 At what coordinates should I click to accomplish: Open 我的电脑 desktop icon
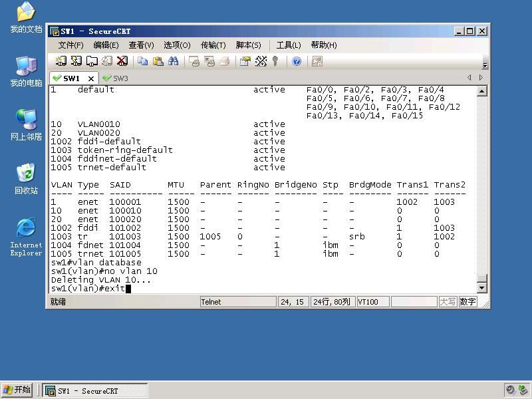pyautogui.click(x=26, y=71)
